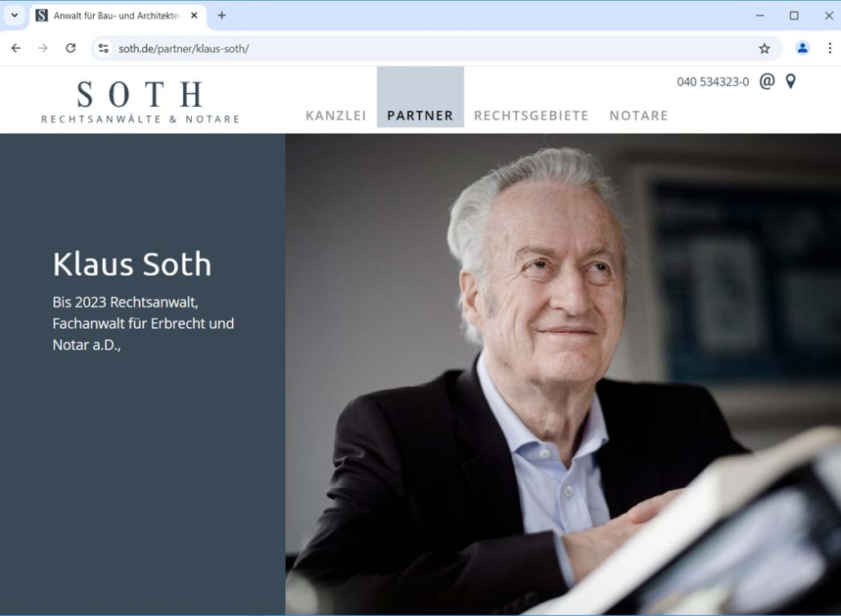Go to the NOTARE section

(639, 116)
